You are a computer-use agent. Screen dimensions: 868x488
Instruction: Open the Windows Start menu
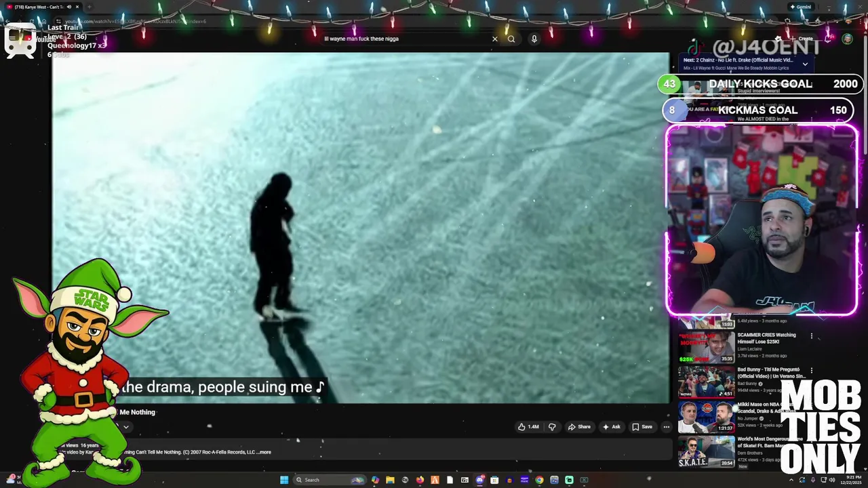click(x=284, y=480)
